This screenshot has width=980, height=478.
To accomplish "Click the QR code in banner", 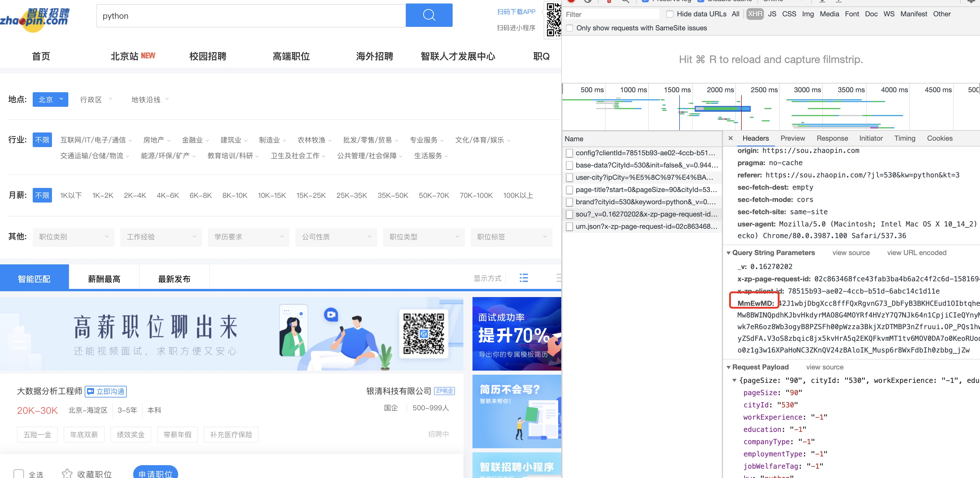I will pos(423,334).
